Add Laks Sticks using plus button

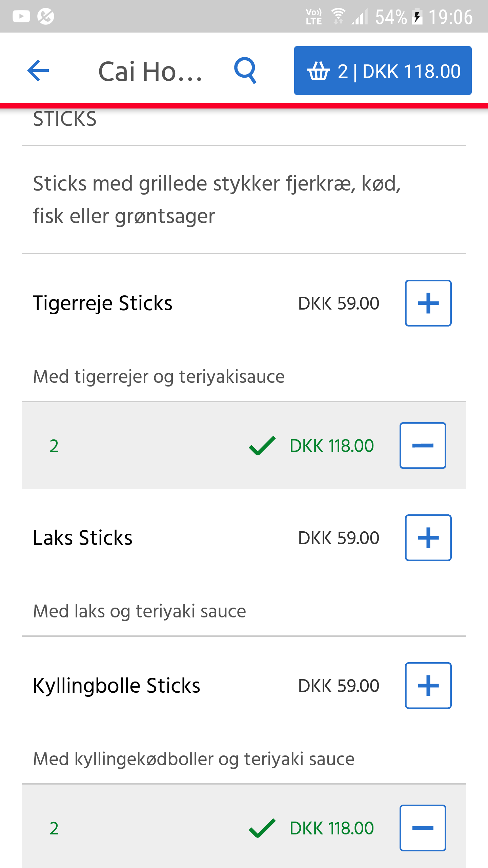point(428,538)
